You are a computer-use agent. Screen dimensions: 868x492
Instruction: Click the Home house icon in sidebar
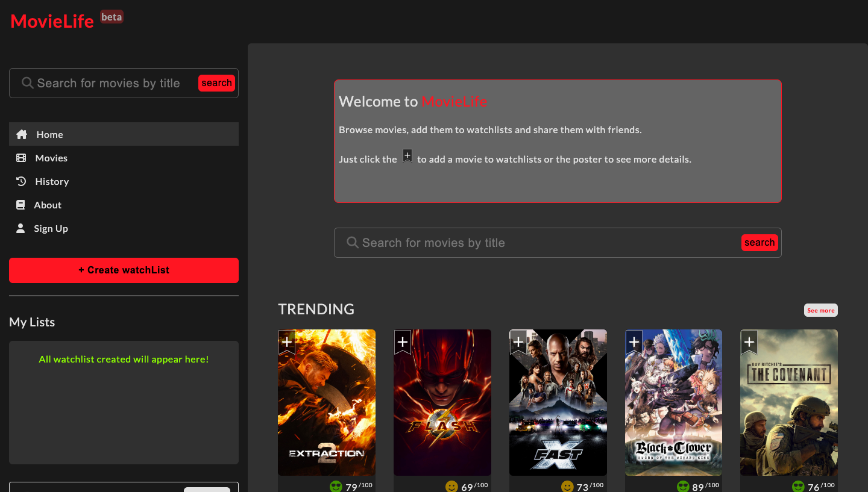[22, 134]
